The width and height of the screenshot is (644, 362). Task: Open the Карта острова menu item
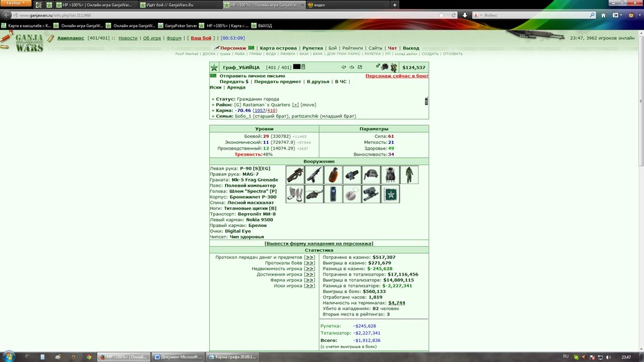coord(278,48)
